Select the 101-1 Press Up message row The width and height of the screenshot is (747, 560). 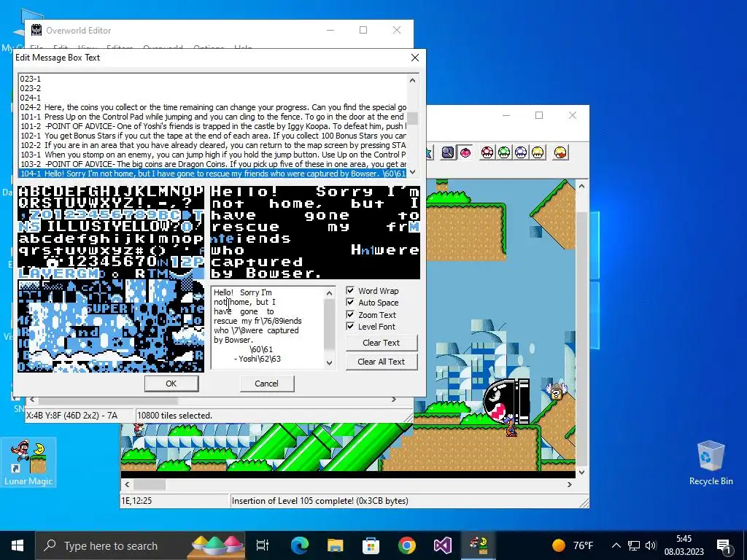[x=212, y=117]
